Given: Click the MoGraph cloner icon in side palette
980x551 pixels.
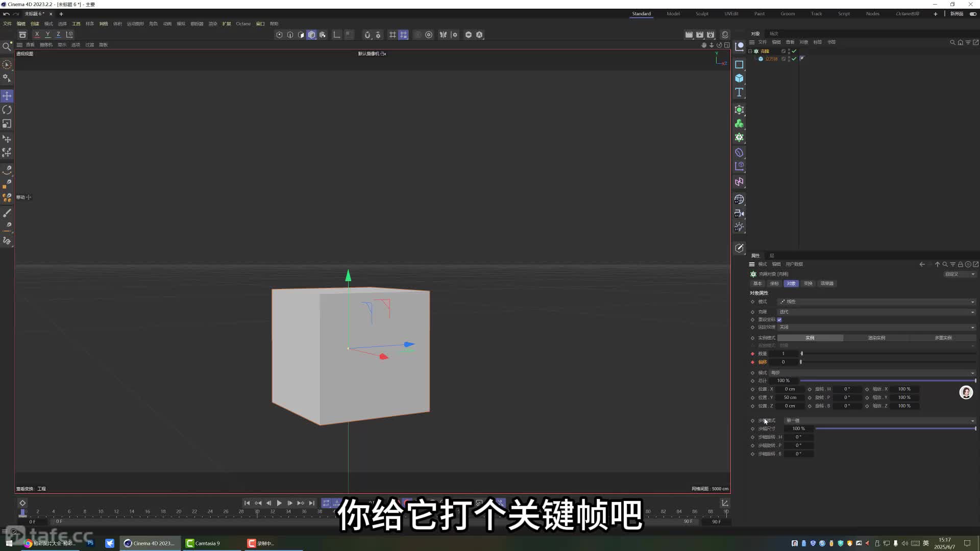Looking at the screenshot, I should click(x=739, y=138).
